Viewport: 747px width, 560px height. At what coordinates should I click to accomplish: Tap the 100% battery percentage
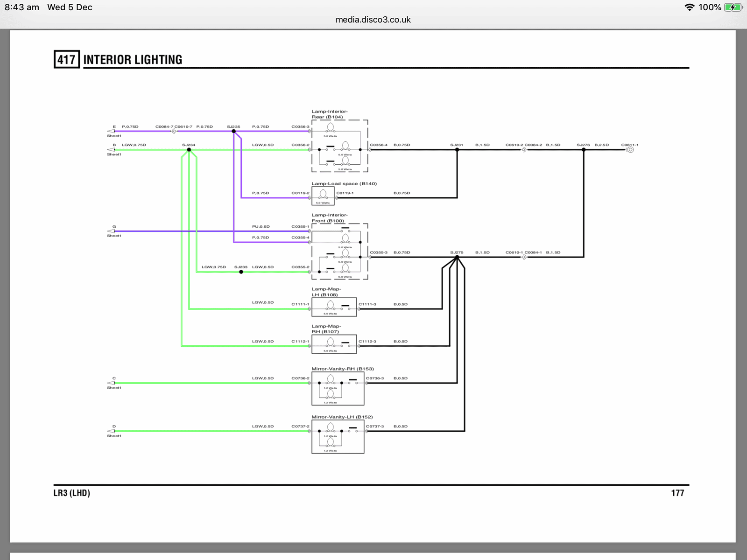point(710,7)
